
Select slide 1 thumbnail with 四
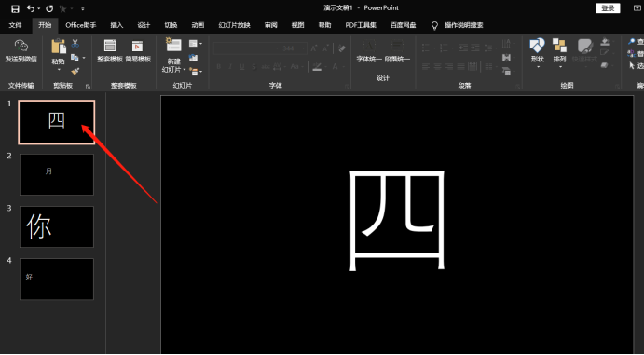[57, 122]
